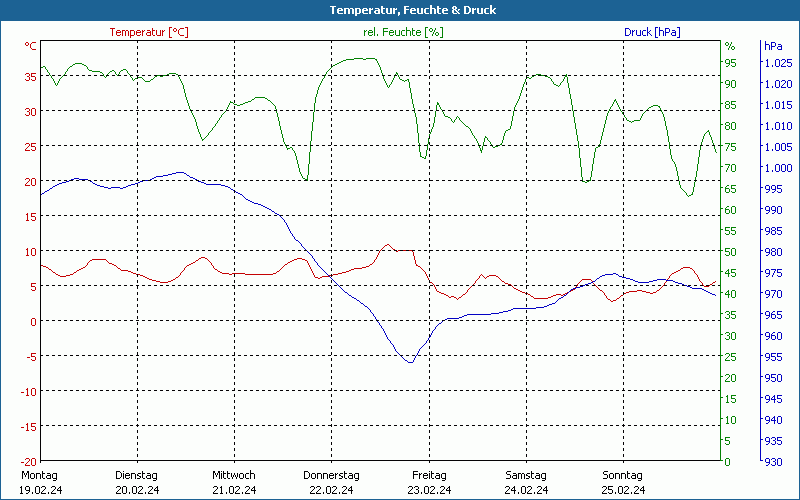Click the pressure axis value "945"
Image resolution: width=800 pixels, height=500 pixels.
[x=773, y=398]
